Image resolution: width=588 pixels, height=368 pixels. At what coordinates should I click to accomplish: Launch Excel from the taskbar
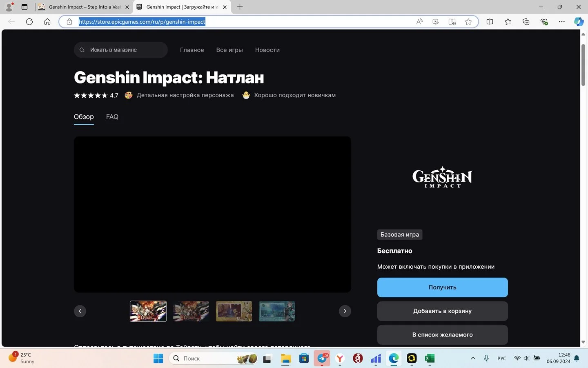(430, 359)
